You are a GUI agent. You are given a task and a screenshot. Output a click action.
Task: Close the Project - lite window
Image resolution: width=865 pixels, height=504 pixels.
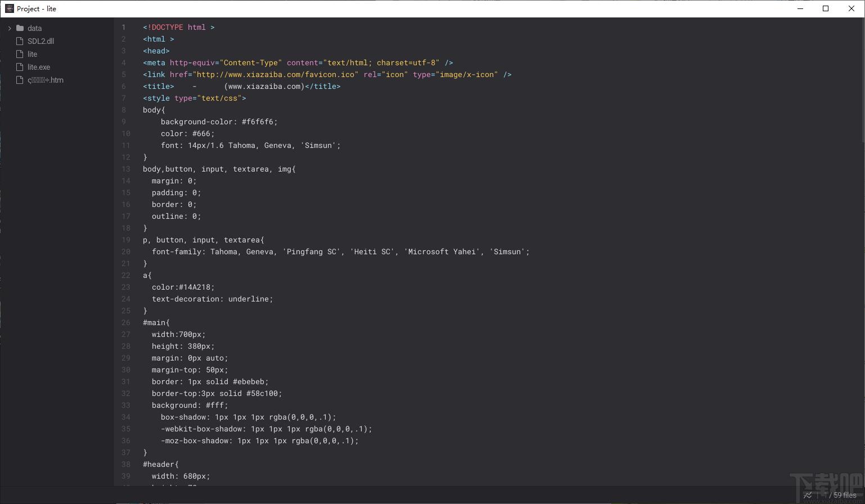click(x=852, y=8)
